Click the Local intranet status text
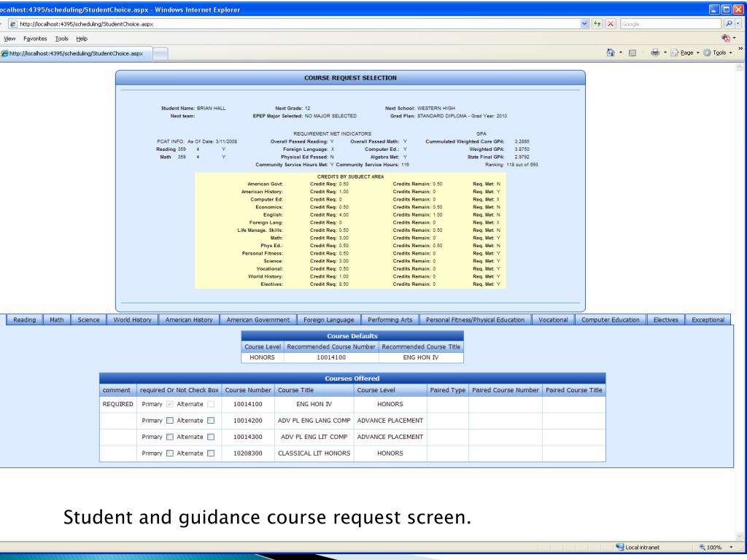Screen dimensions: 747x560 (642, 548)
